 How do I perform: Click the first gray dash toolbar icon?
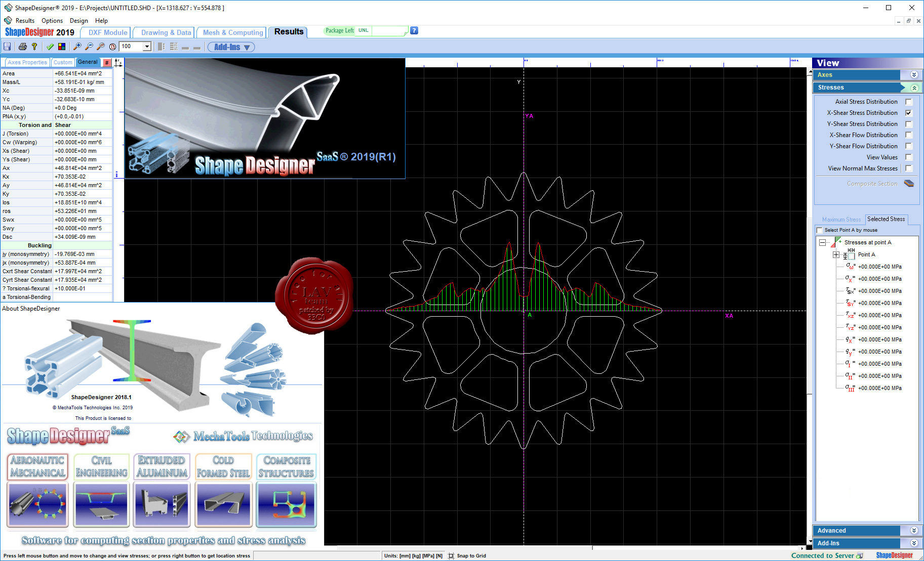click(185, 48)
